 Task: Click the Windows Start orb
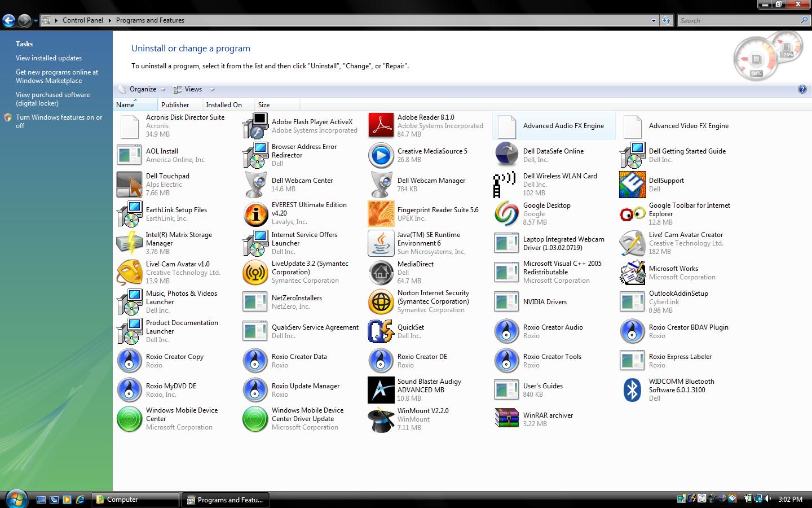click(x=15, y=499)
